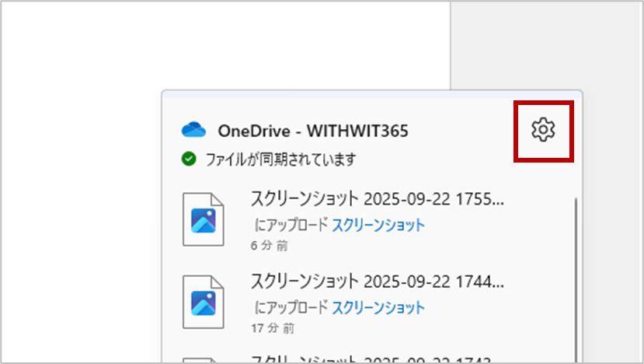Open the partially visible third screenshot entry
This screenshot has height=364, width=644.
click(x=378, y=359)
